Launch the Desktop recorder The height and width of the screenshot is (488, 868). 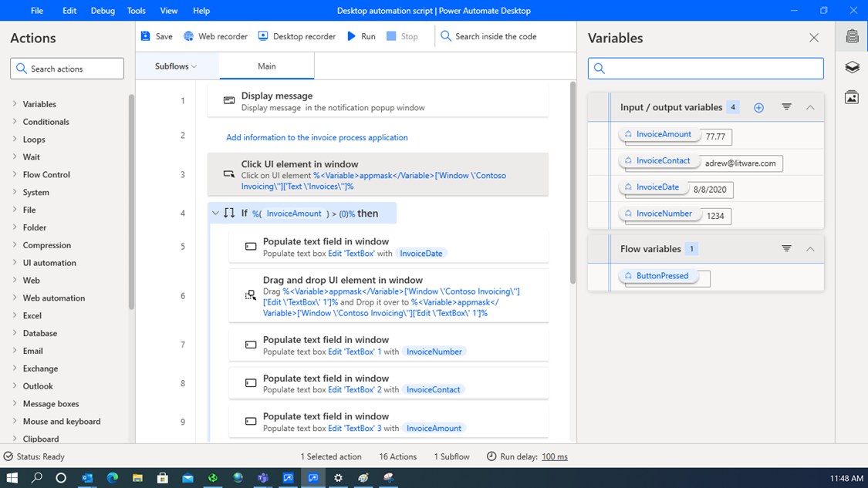[296, 35]
